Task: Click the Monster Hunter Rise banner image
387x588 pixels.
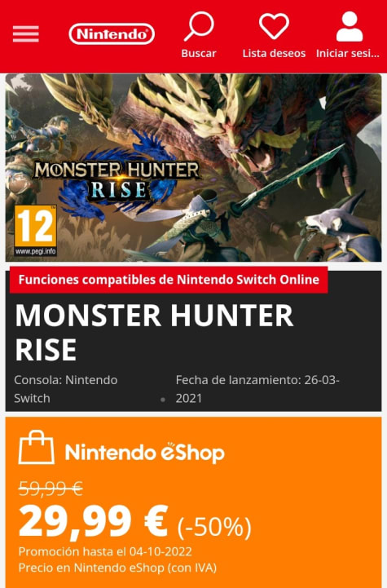Action: (193, 168)
